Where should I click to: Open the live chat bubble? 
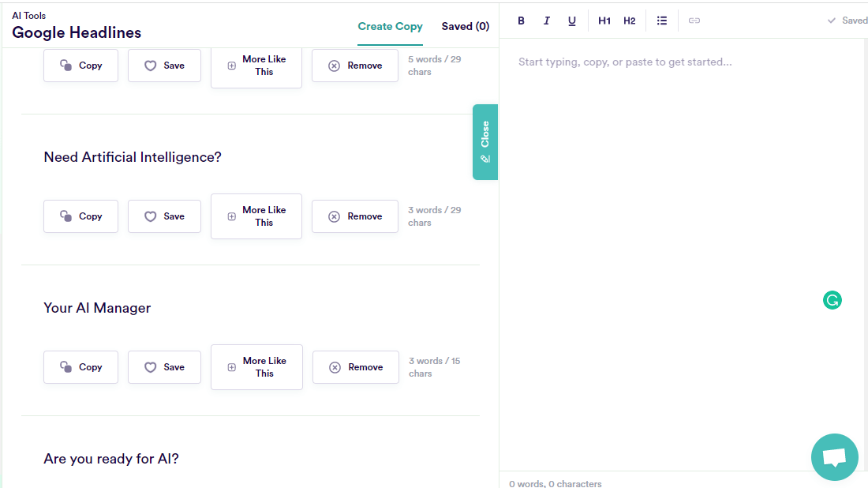835,457
